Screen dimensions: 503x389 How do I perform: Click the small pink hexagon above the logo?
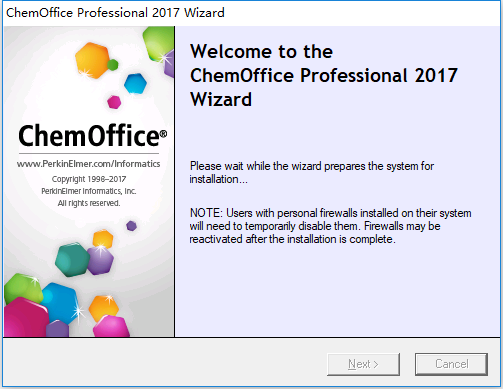(114, 102)
